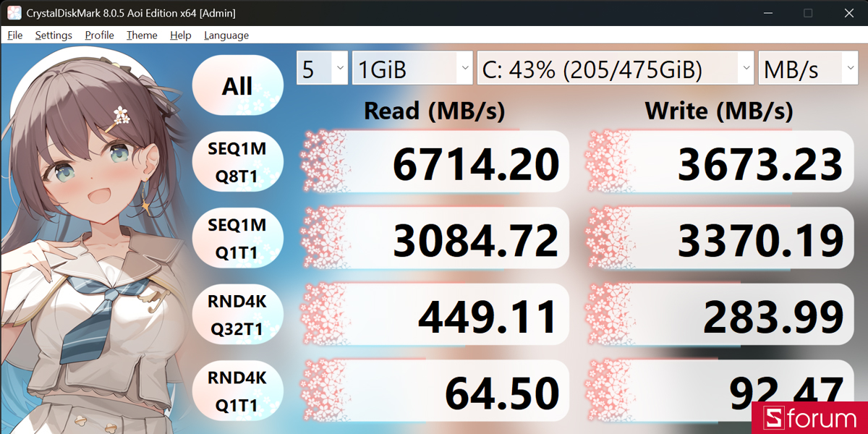Open the unit dropdown showing MB/s
This screenshot has height=434, width=868.
[x=808, y=68]
